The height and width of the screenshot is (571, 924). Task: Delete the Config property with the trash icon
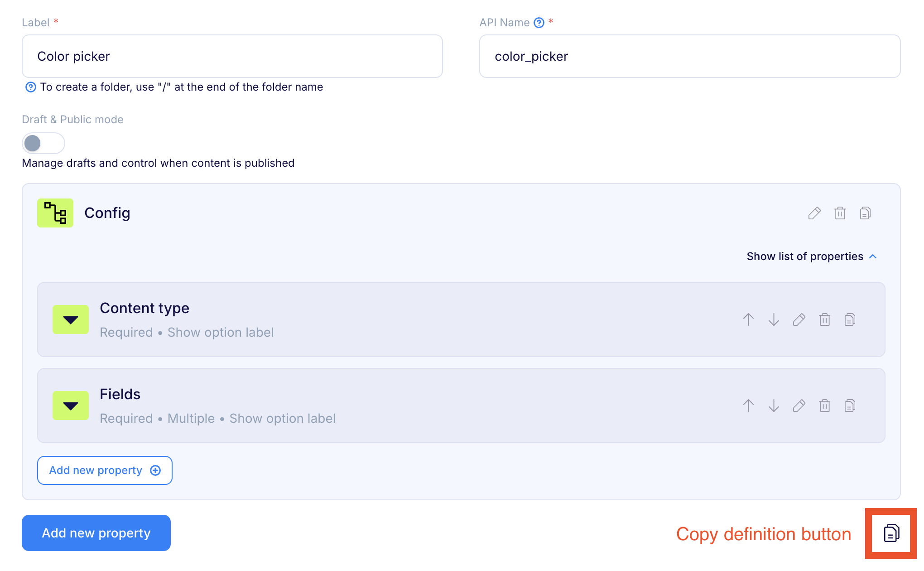point(840,213)
